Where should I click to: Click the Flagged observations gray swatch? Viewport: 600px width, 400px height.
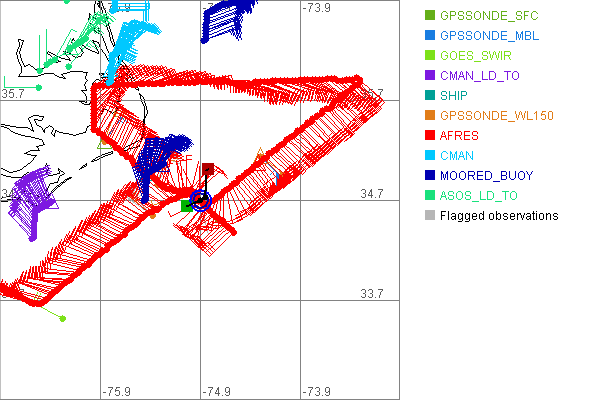click(x=430, y=216)
